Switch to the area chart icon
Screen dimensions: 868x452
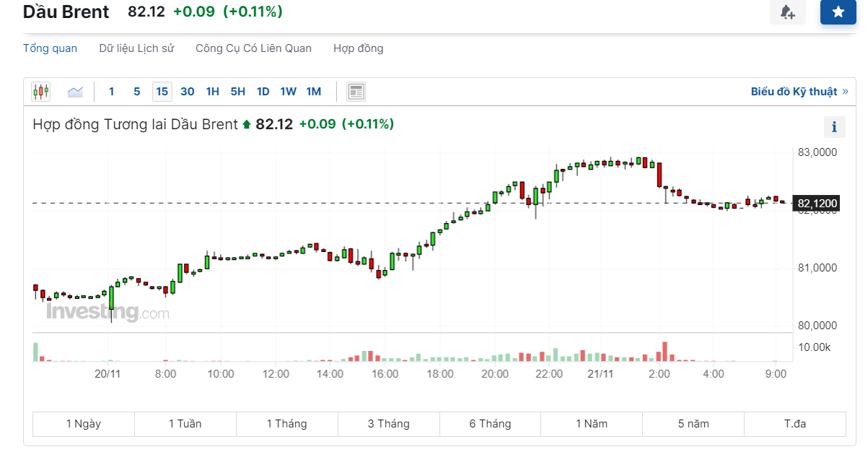(x=75, y=92)
